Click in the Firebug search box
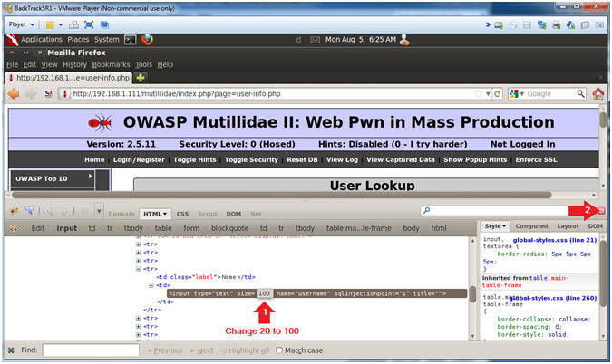This screenshot has height=364, width=612. click(495, 210)
